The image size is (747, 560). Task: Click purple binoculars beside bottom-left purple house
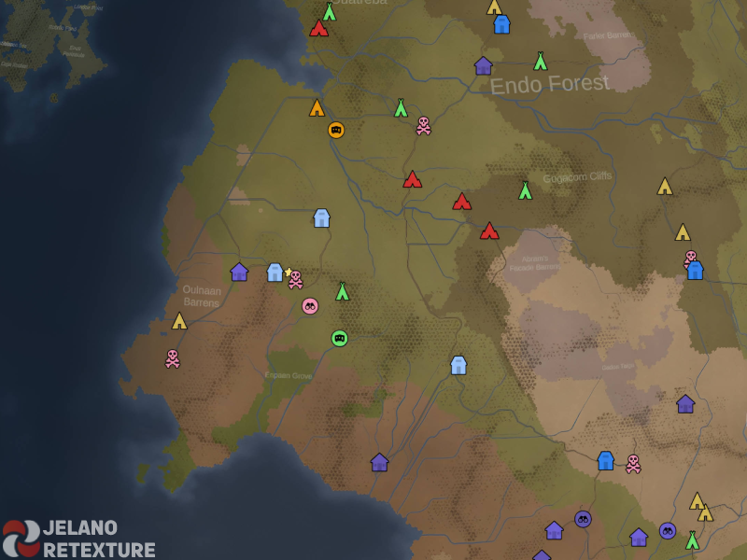coord(583,519)
